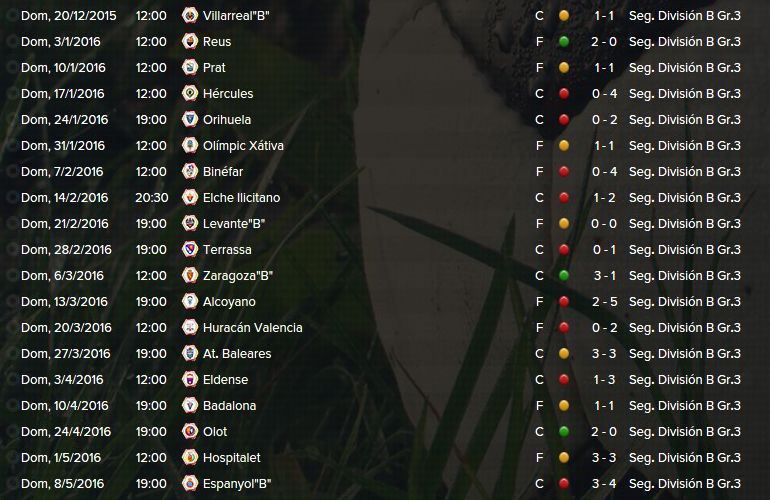
Task: Click the red loss indicator for Terrassa
Action: pyautogui.click(x=564, y=250)
